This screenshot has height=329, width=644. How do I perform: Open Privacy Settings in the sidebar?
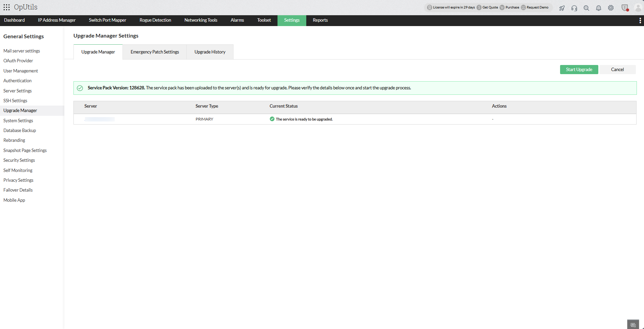(18, 180)
